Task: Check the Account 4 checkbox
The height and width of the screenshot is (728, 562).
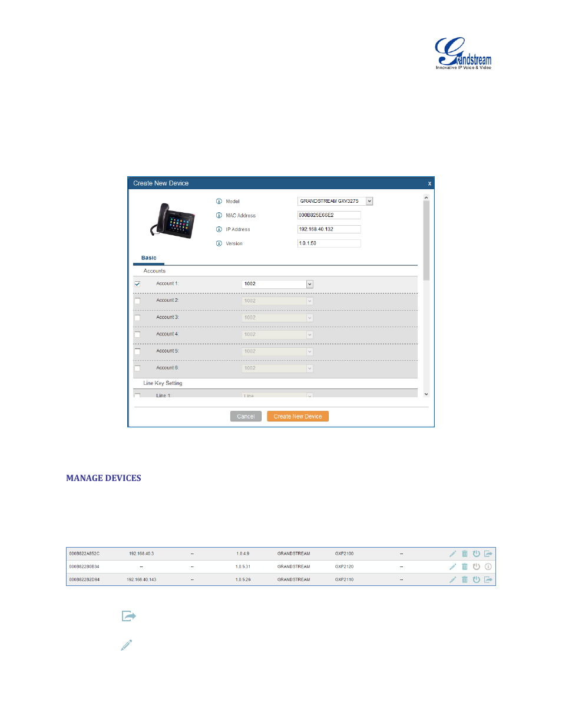Action: tap(137, 334)
